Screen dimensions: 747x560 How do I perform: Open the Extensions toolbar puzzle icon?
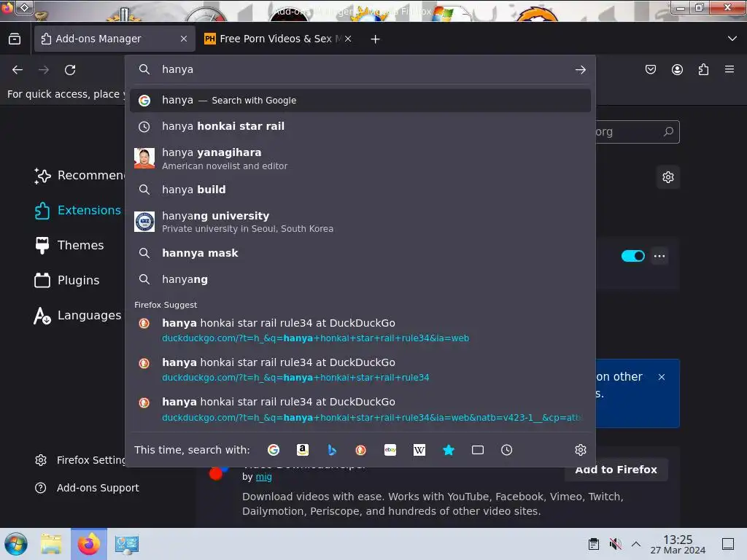pyautogui.click(x=703, y=69)
